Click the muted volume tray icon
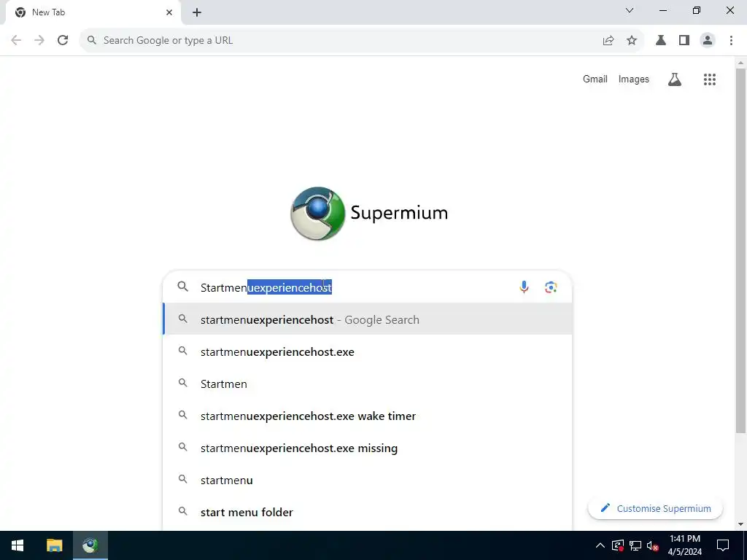The width and height of the screenshot is (747, 560). pyautogui.click(x=652, y=545)
